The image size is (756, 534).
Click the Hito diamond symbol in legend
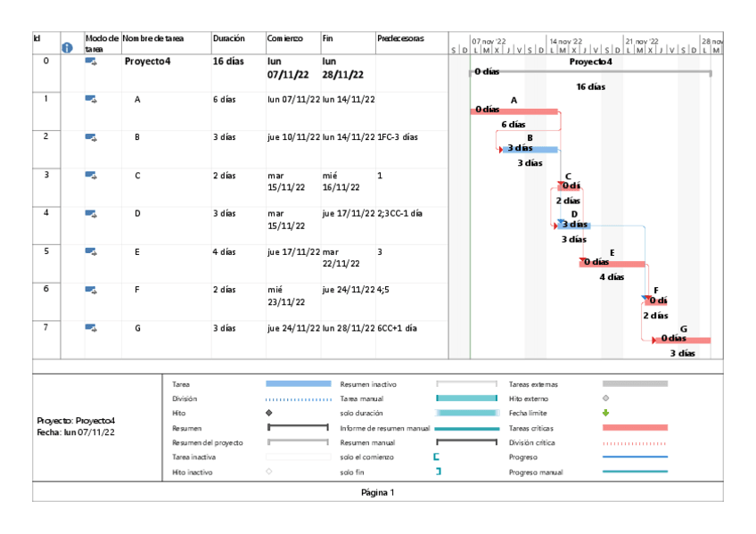click(269, 414)
